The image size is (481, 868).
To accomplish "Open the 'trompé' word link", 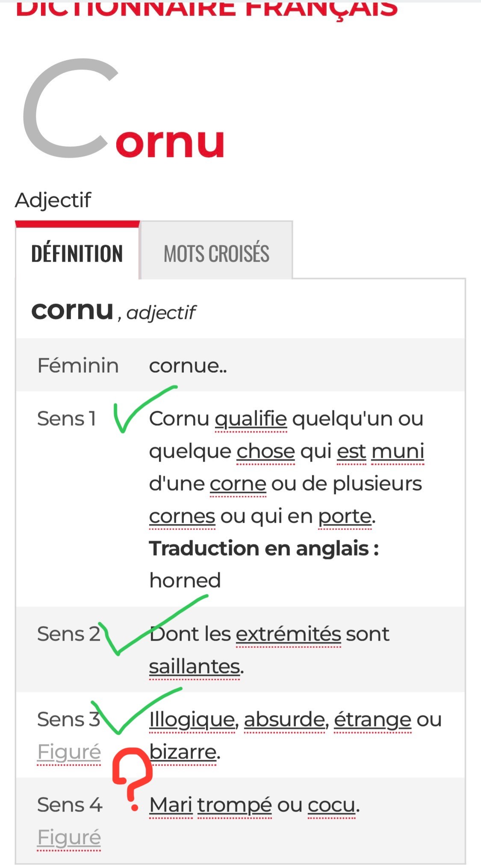I will point(234,805).
